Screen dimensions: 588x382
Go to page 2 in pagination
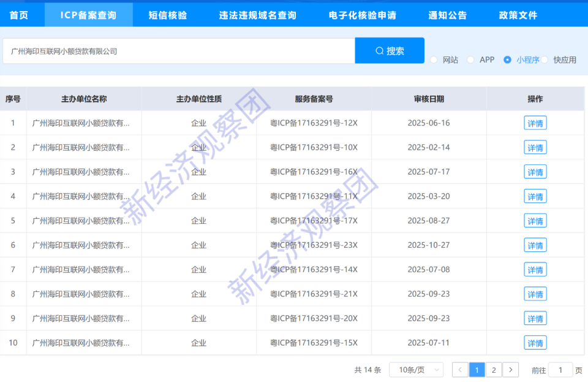[494, 370]
